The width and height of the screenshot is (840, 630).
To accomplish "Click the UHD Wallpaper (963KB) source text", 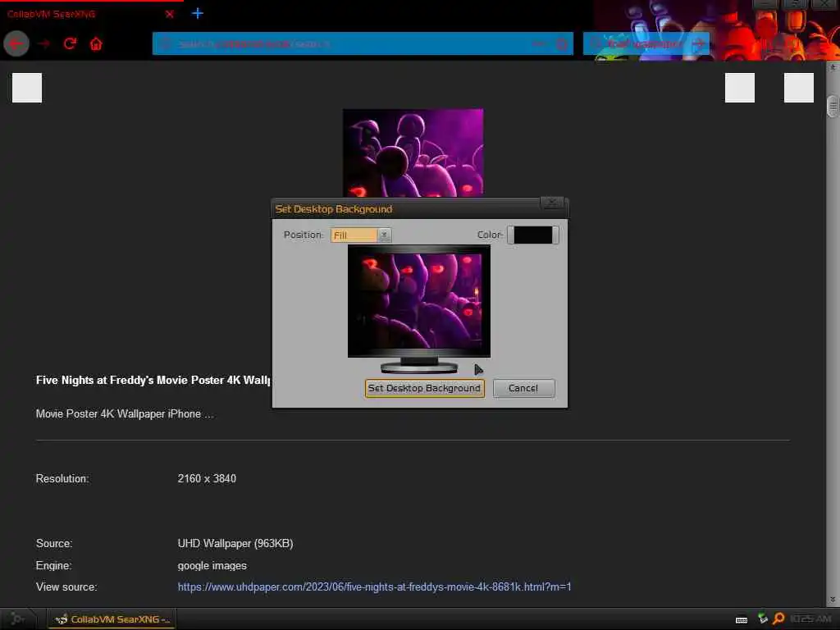I will [235, 543].
